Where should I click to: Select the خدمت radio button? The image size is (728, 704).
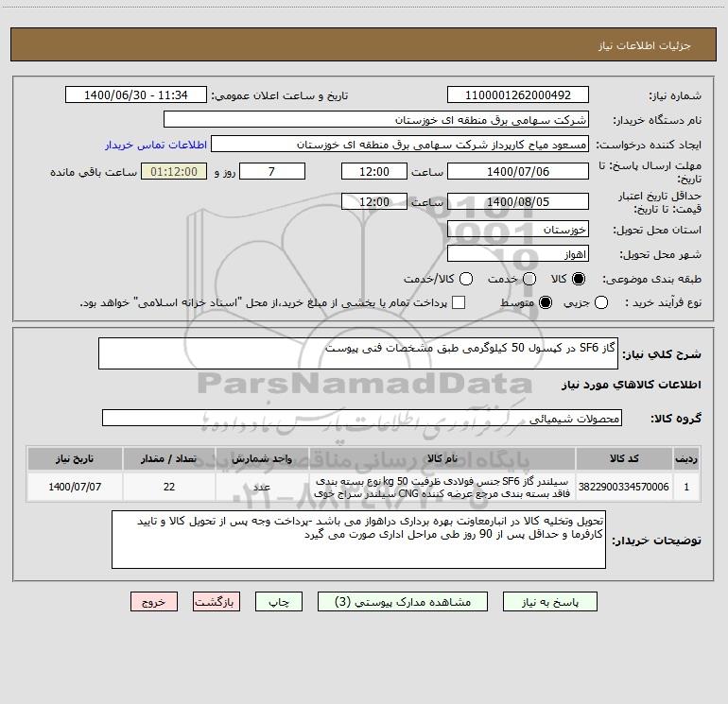[529, 279]
